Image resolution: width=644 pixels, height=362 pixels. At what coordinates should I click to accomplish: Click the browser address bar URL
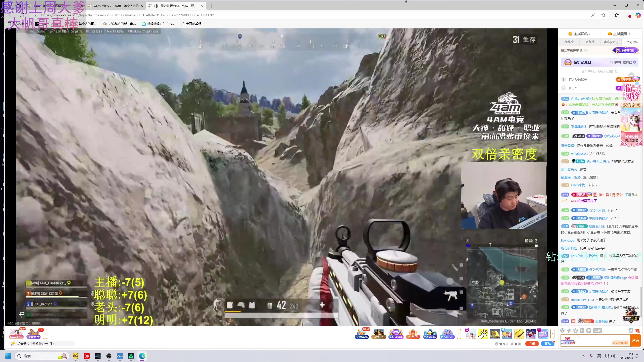128,15
